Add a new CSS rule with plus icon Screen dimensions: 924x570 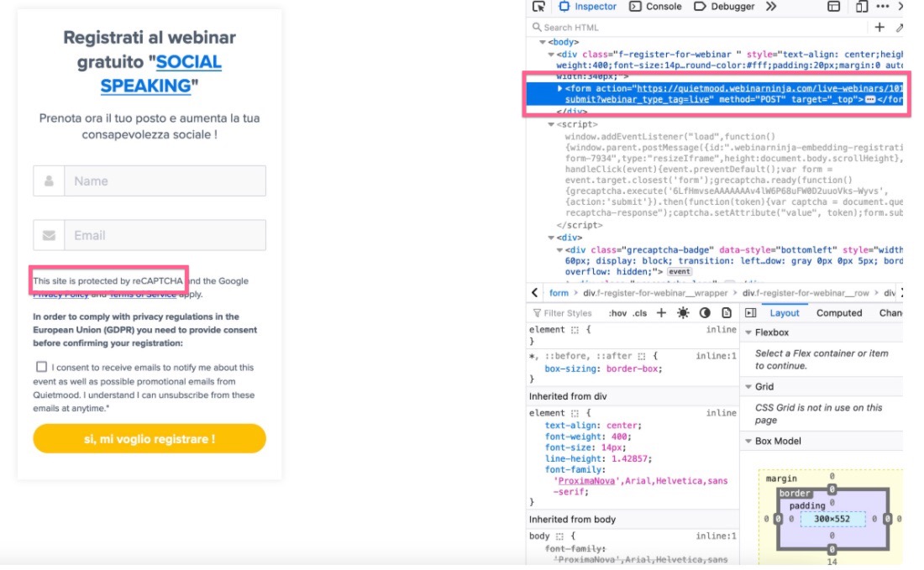(661, 312)
